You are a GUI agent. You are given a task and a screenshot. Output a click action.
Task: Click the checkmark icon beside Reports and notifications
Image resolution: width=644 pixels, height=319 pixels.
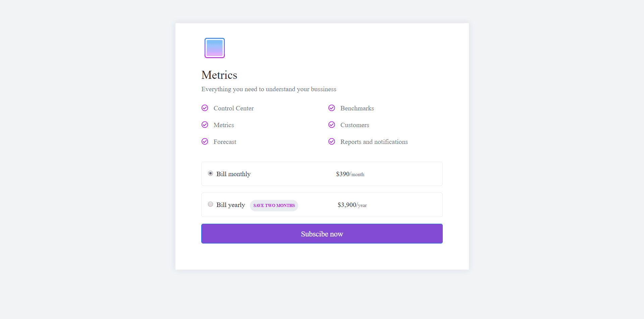(331, 141)
